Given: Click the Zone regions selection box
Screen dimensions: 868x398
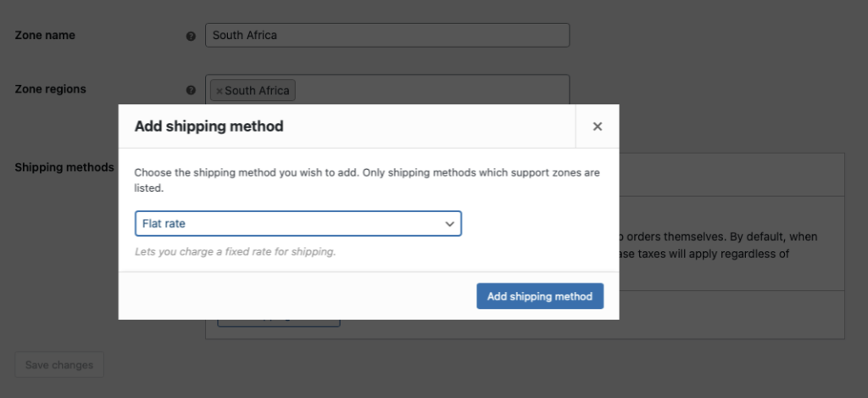Looking at the screenshot, I should [x=387, y=90].
